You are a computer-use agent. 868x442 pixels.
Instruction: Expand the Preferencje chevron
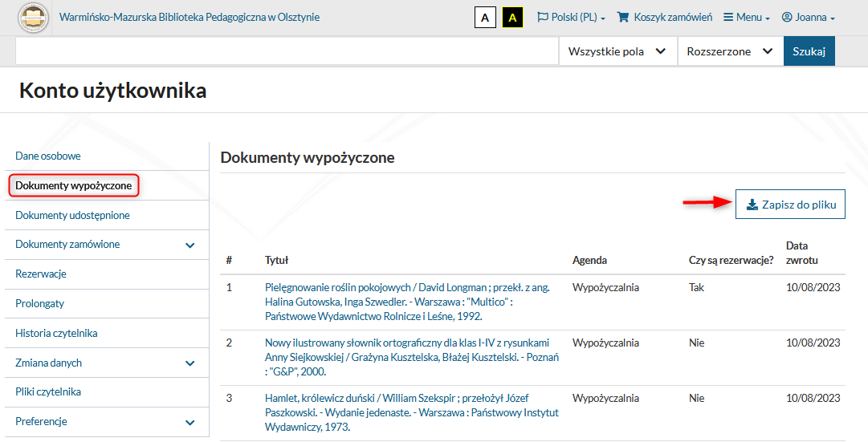189,423
